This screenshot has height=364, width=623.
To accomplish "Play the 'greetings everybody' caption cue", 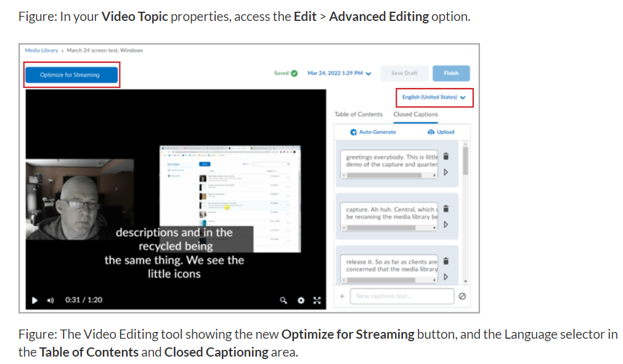I will [x=446, y=172].
